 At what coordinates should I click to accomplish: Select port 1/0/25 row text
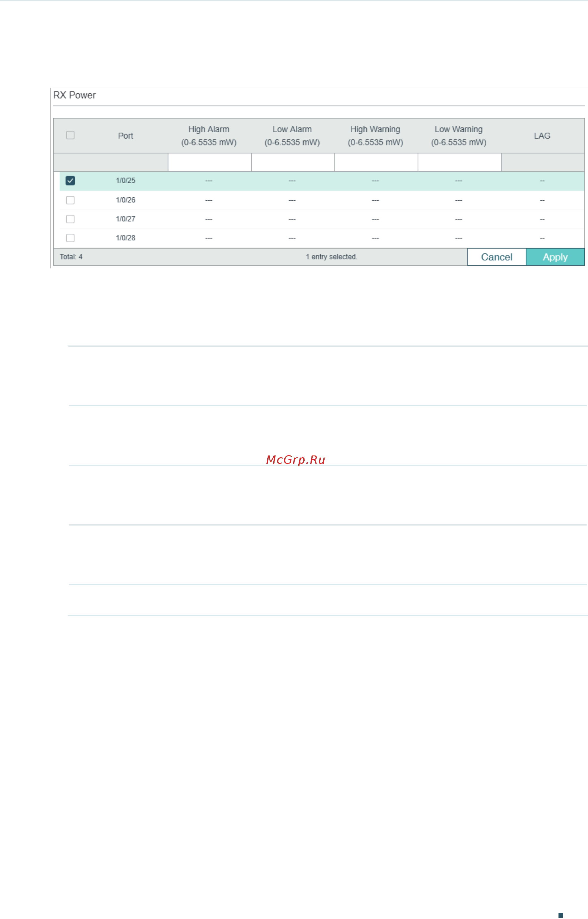click(126, 181)
